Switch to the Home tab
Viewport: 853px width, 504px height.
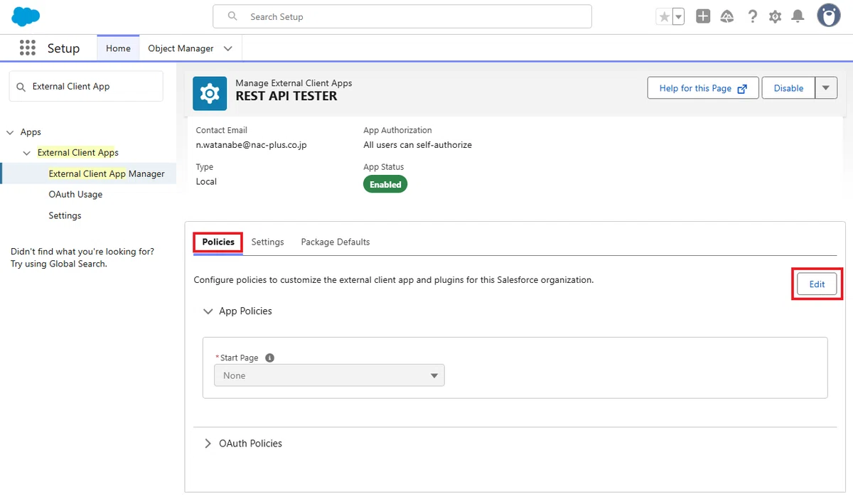(118, 48)
